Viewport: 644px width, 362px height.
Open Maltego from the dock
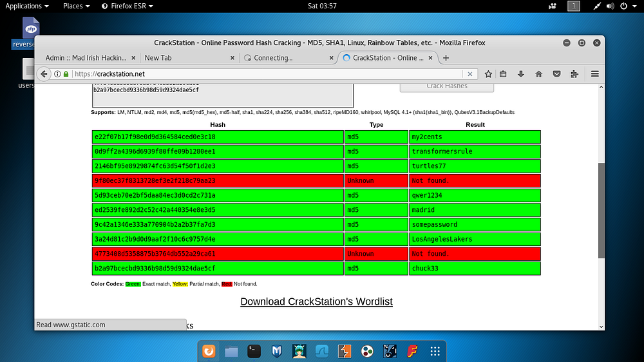coord(277,351)
